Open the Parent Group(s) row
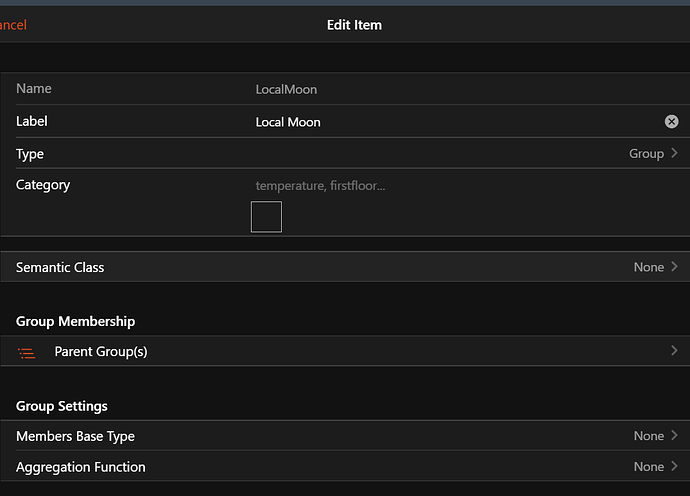 tap(345, 352)
